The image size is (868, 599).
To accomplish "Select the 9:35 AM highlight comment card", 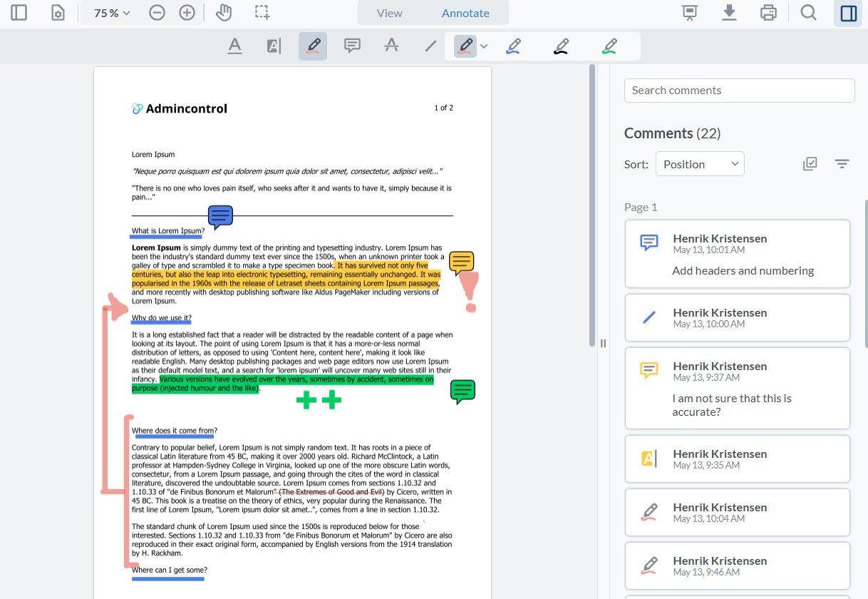I will [x=738, y=459].
